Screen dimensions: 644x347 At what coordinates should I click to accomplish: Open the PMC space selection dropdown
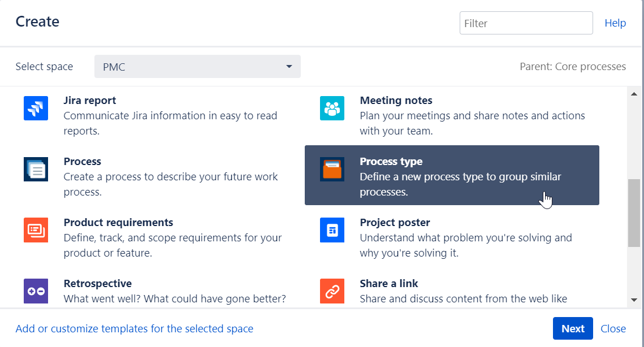point(197,66)
